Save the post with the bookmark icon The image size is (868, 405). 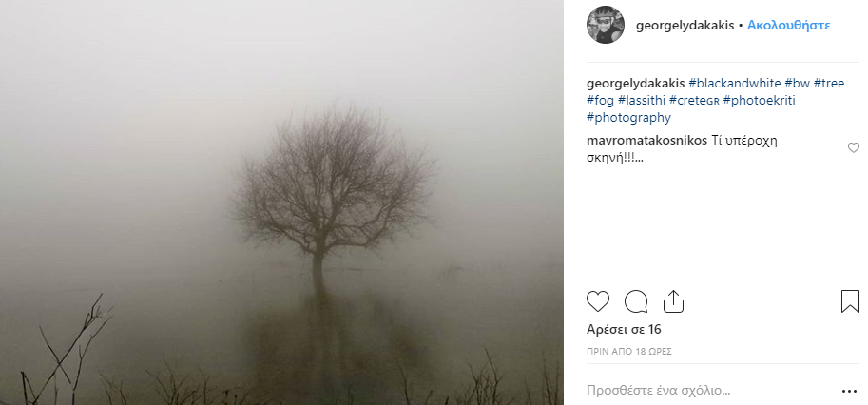click(850, 301)
